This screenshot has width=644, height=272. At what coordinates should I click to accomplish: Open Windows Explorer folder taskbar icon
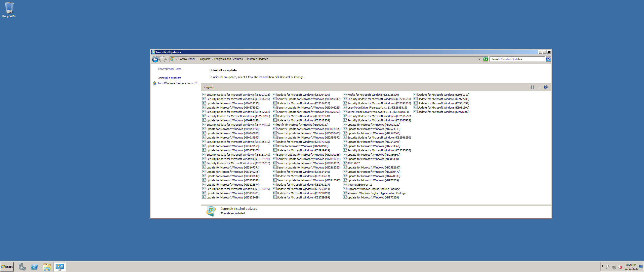click(47, 267)
